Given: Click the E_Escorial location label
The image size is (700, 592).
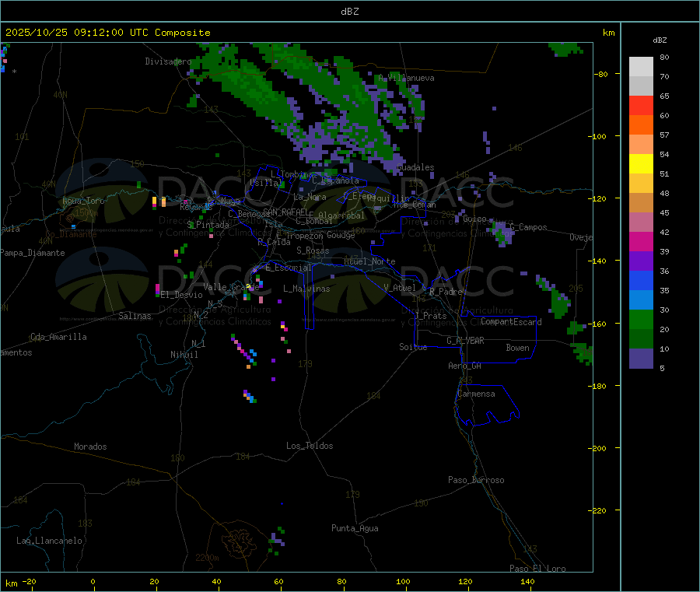Looking at the screenshot, I should (289, 268).
